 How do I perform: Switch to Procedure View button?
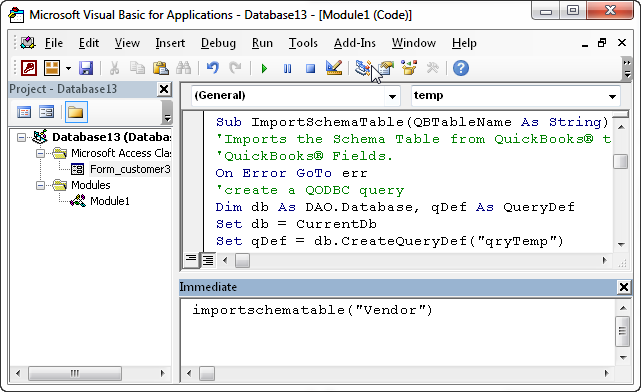191,259
